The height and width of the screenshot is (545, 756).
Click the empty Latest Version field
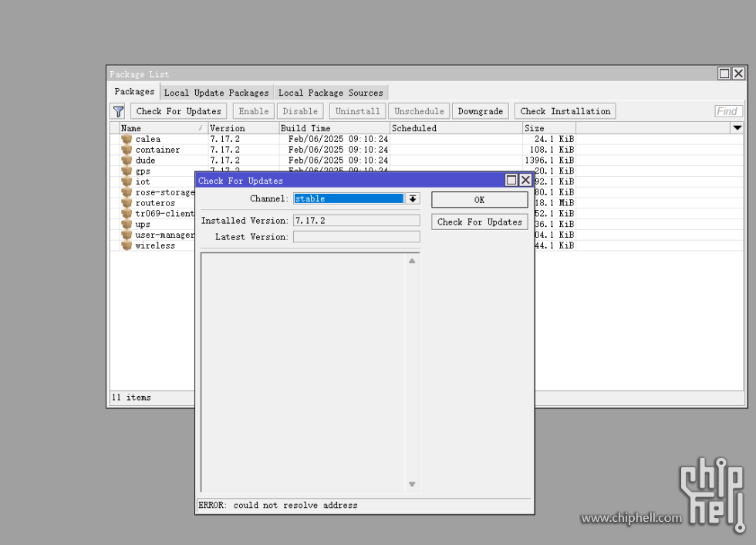pyautogui.click(x=356, y=237)
